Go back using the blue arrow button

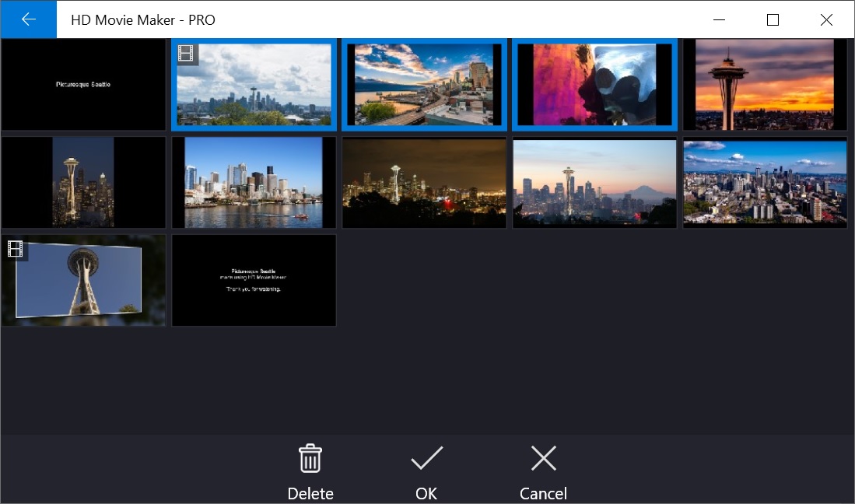click(29, 19)
